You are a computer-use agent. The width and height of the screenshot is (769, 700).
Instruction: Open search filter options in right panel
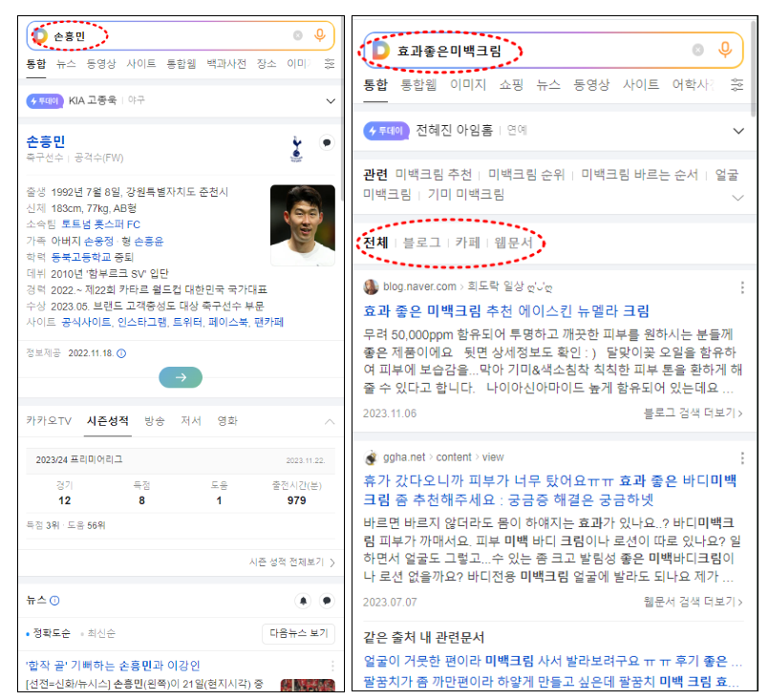pyautogui.click(x=737, y=84)
